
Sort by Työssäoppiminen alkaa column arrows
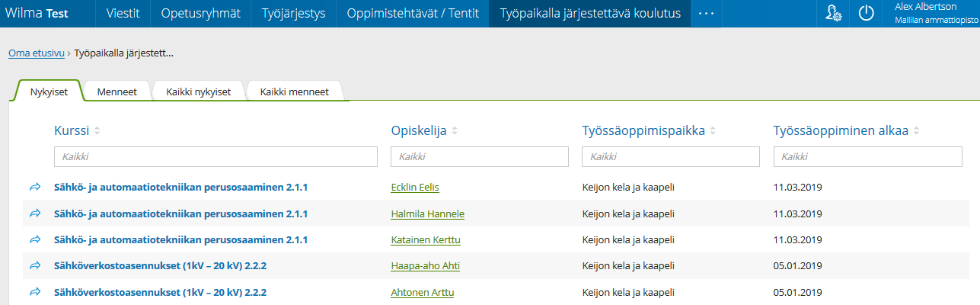(x=916, y=131)
